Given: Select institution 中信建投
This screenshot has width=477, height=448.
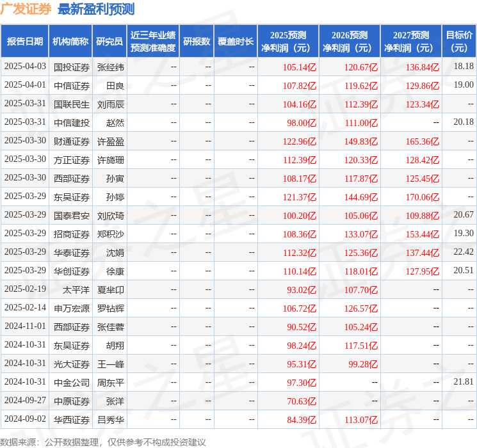Looking at the screenshot, I should [72, 123].
